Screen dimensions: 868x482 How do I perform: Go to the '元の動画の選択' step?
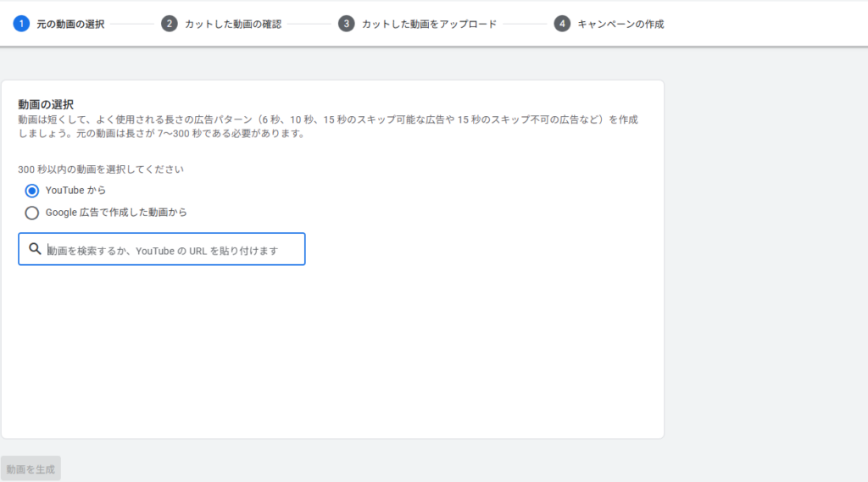coord(70,24)
